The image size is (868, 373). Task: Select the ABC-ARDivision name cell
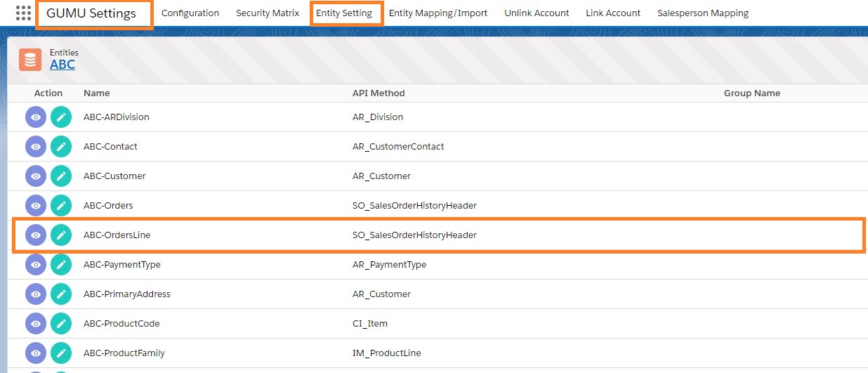[x=117, y=117]
